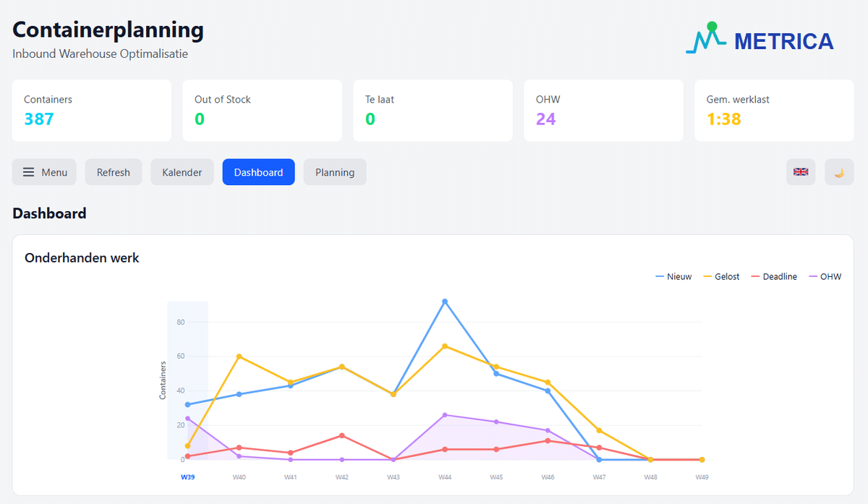Hide the OHW series in the legend
The width and height of the screenshot is (868, 504).
click(825, 276)
